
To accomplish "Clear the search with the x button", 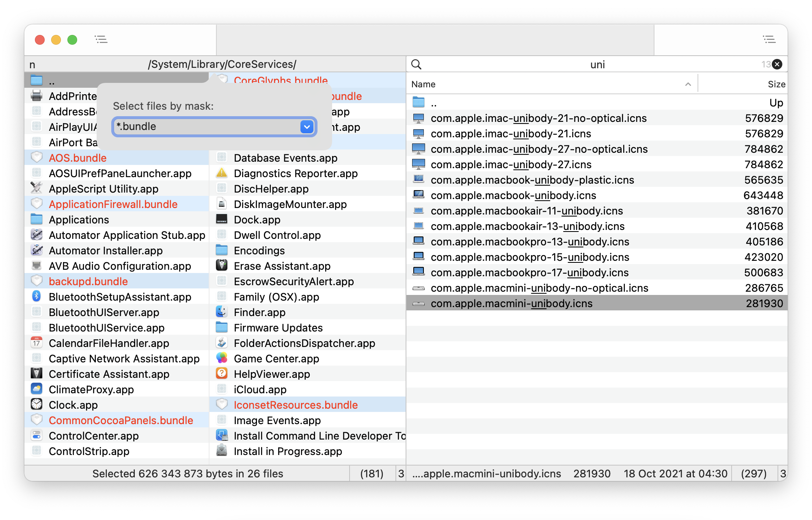I will tap(776, 64).
